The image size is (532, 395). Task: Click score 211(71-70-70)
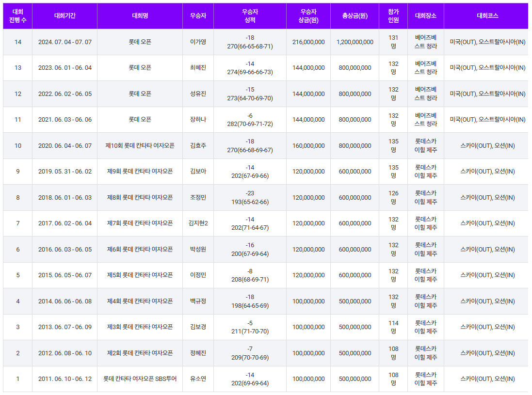tap(250, 332)
